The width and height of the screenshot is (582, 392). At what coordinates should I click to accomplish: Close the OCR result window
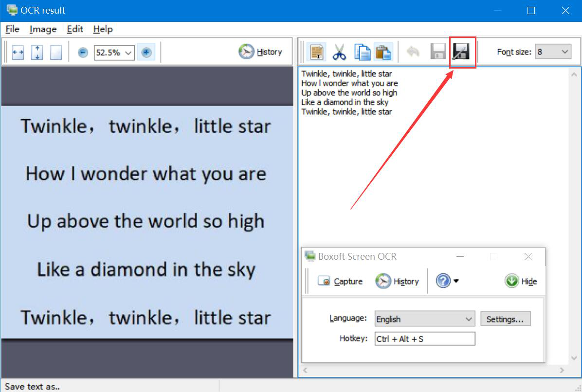coord(565,10)
